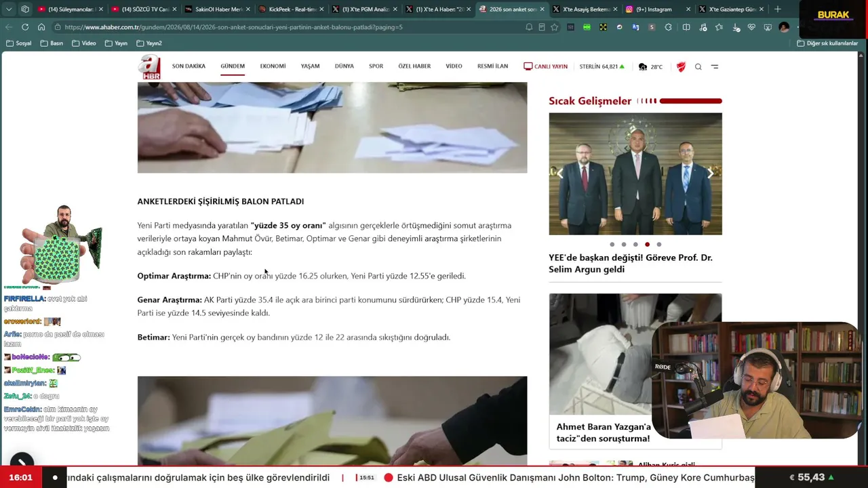The image size is (868, 488).
Task: Watch CANLI YAYIN live stream
Action: pos(545,66)
